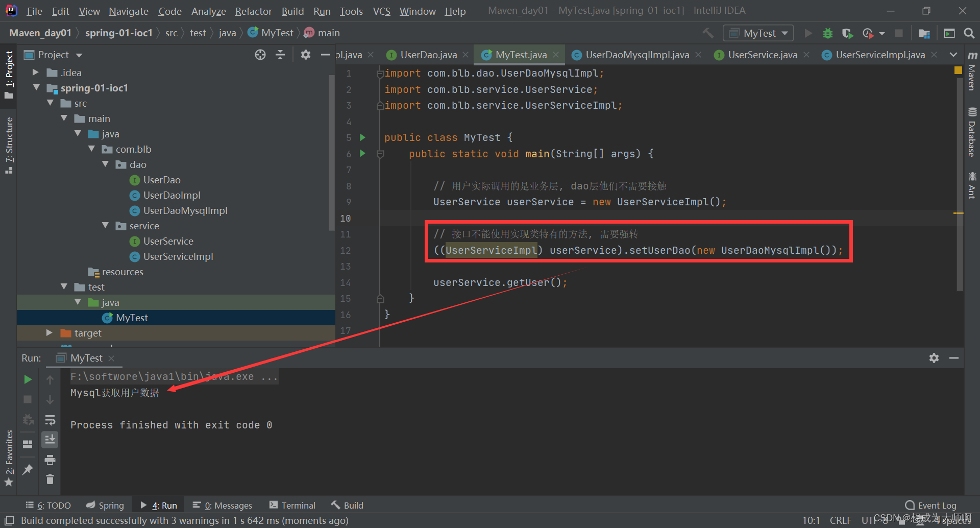Switch to UserDaoMysqlImpl.java tab
This screenshot has width=980, height=528.
[x=637, y=55]
